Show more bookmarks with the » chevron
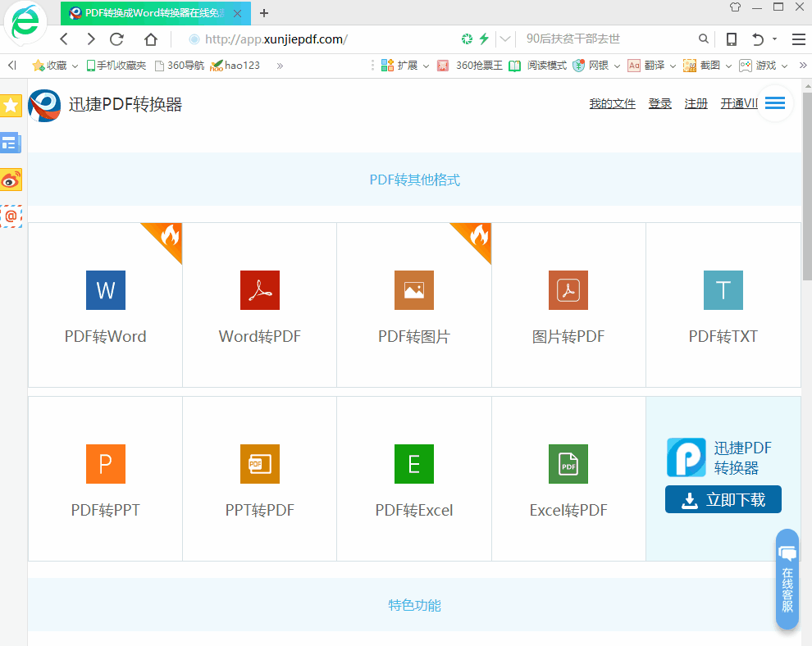 coord(281,66)
